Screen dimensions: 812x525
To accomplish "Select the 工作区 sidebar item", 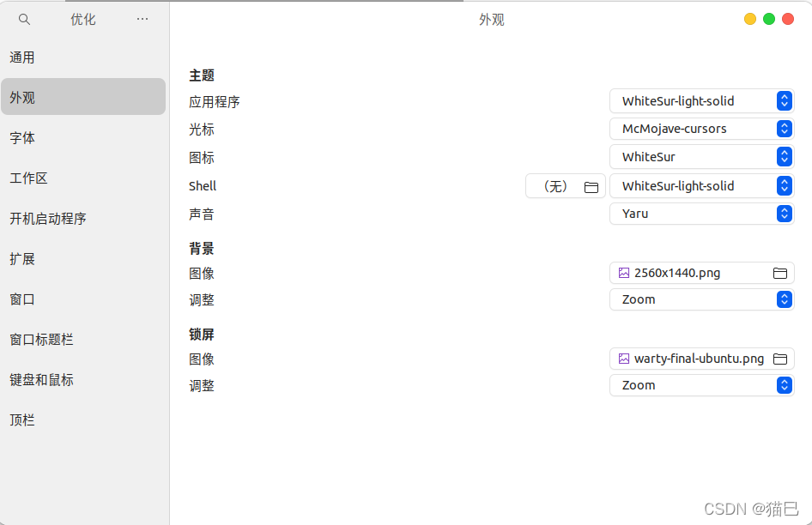I will pos(83,178).
